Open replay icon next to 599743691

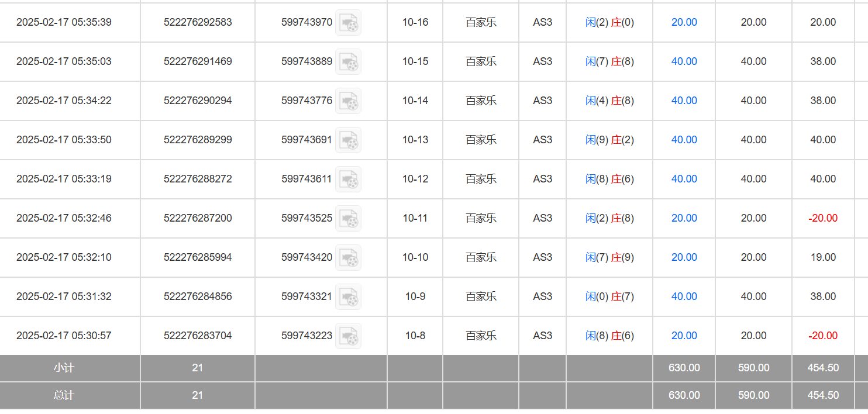tap(348, 140)
